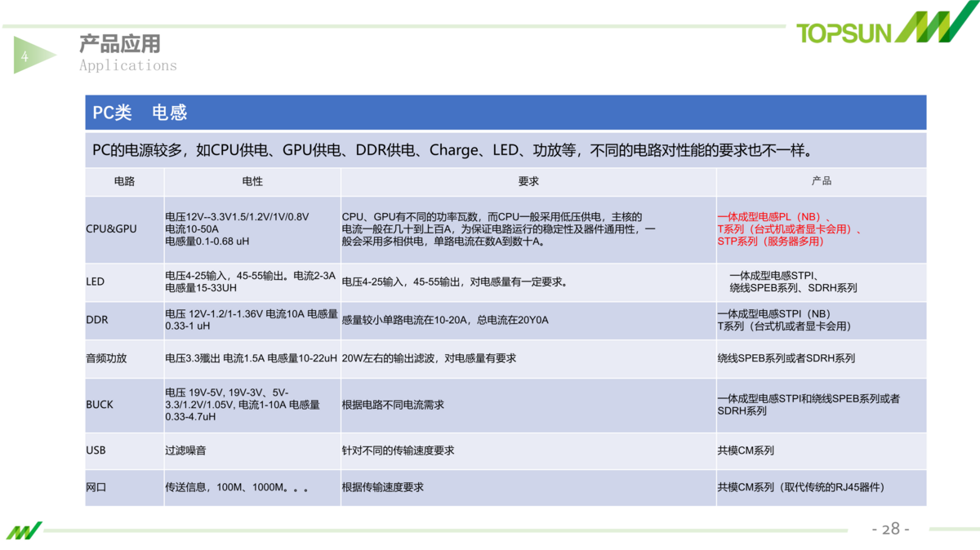Select the CPU&GPU row label
Viewport: 980px width, 550px height.
[111, 229]
